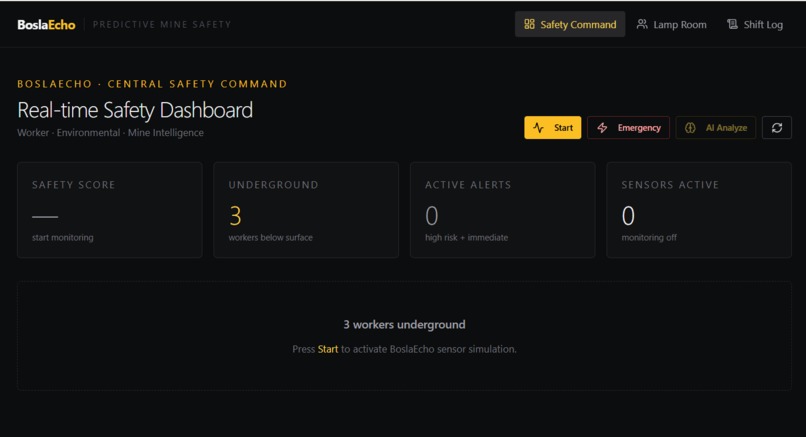Click the brain icon on AI Analyze
The height and width of the screenshot is (437, 806).
[x=690, y=128]
